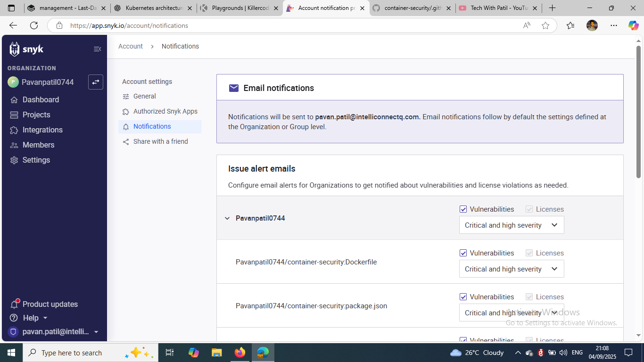Image resolution: width=644 pixels, height=362 pixels.
Task: Click the browser refresh icon
Action: 34,25
